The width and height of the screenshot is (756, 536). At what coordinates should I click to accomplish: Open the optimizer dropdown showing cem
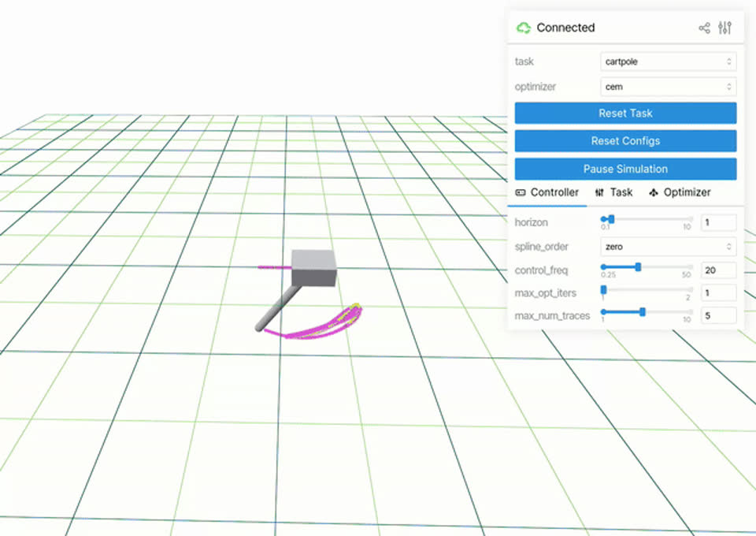point(669,87)
